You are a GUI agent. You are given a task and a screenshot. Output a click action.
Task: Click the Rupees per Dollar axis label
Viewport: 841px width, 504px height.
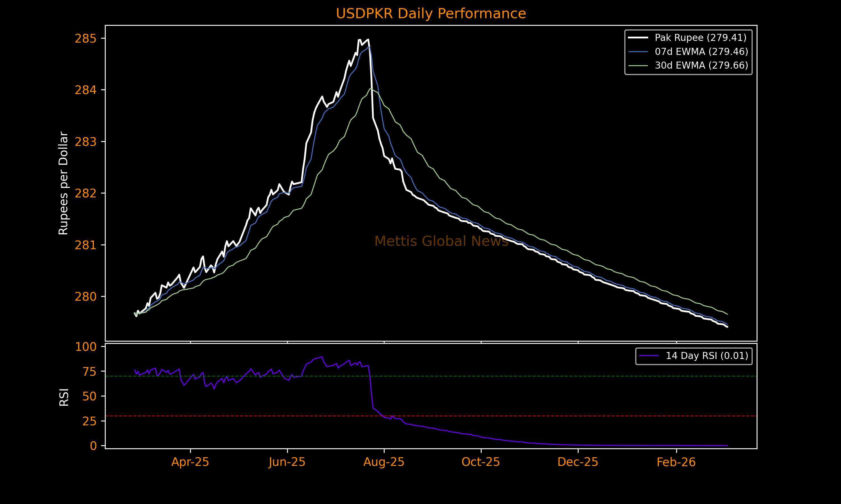click(64, 183)
